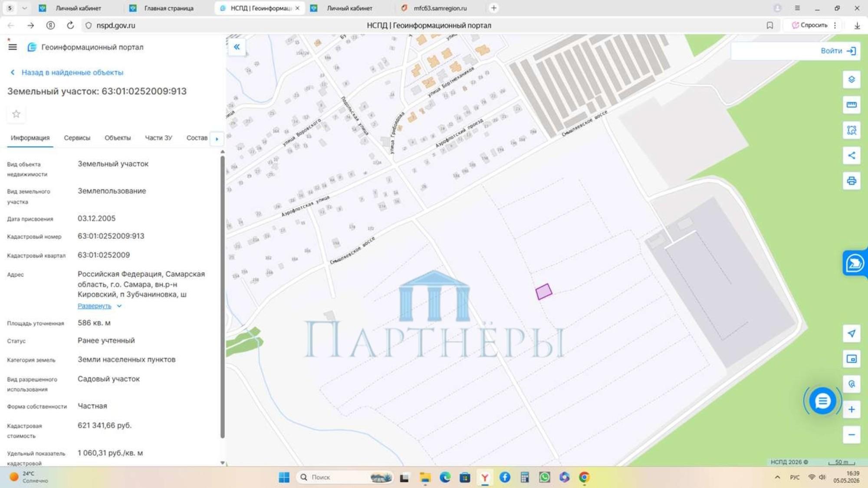Switch to the Объекты tab
The image size is (868, 488).
(118, 138)
